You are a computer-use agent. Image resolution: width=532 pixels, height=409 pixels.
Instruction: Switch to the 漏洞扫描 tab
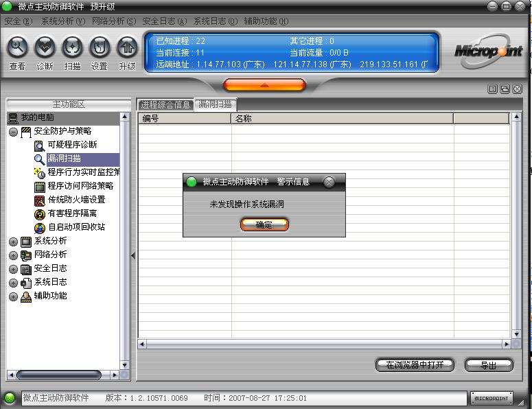pyautogui.click(x=215, y=104)
